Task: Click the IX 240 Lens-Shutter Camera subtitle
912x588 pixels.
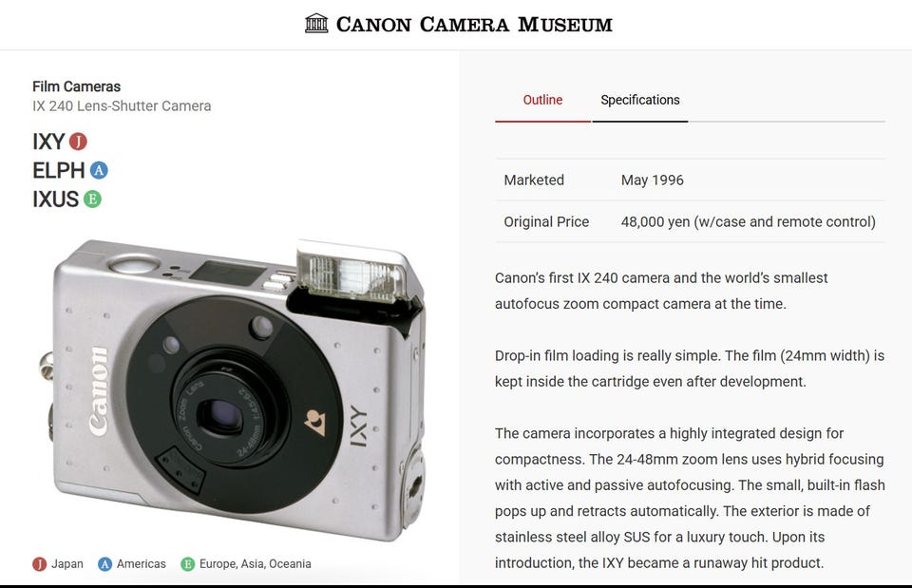Action: click(122, 105)
